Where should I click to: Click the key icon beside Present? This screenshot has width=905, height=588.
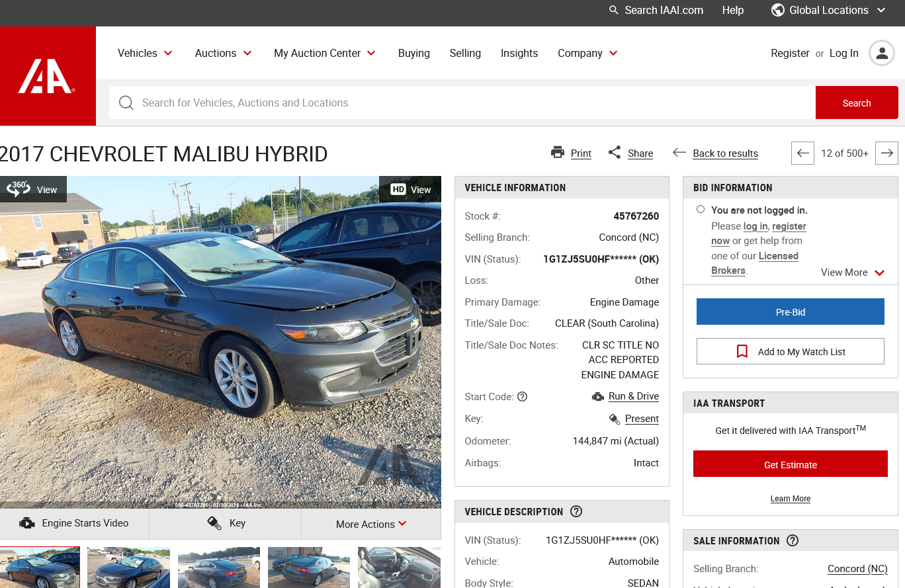[615, 419]
